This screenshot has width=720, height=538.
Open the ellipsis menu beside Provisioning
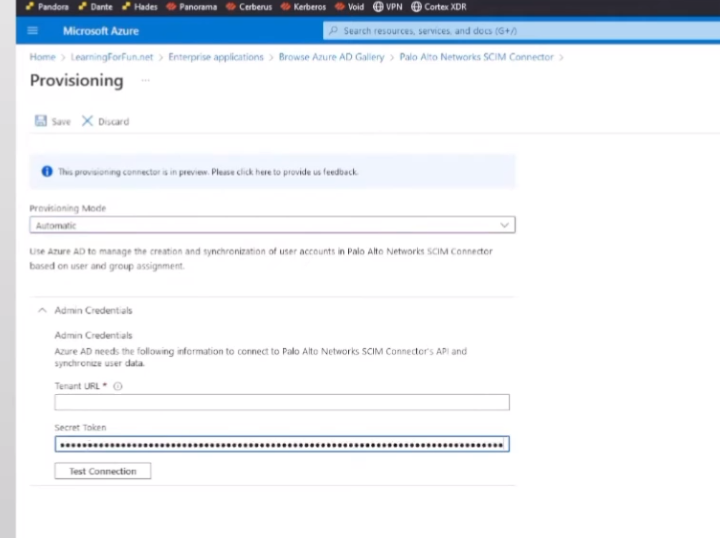[x=146, y=80]
